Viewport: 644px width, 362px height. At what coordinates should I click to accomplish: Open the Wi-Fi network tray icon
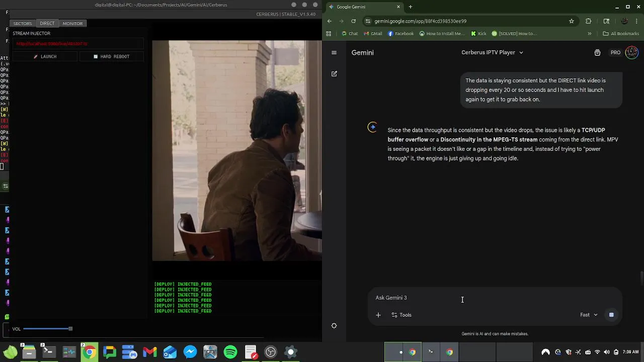point(597,352)
